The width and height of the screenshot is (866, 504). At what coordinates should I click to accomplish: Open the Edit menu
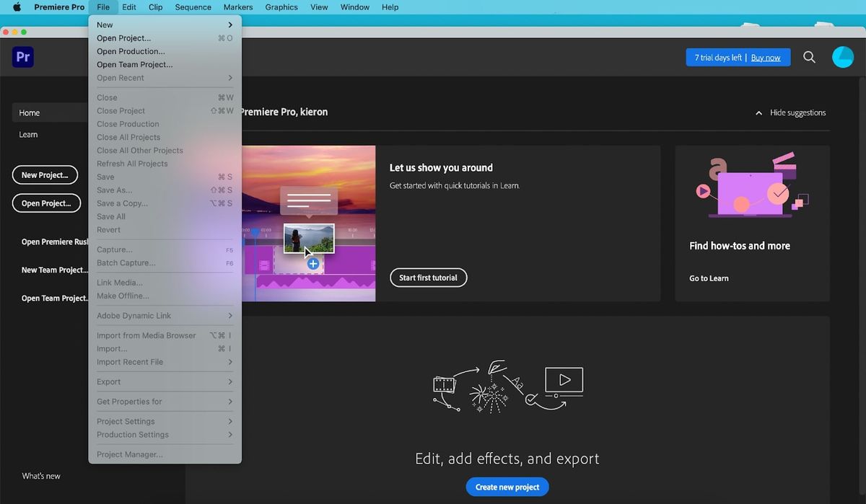[x=128, y=7]
